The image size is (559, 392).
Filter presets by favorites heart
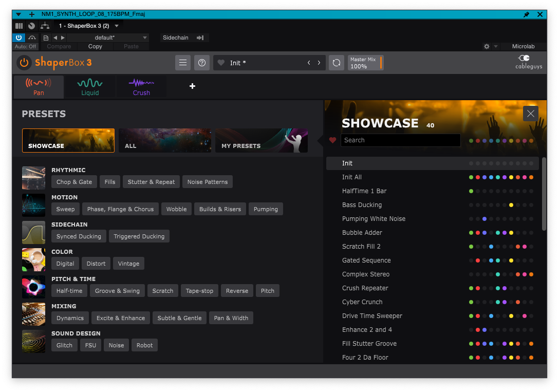click(x=332, y=140)
